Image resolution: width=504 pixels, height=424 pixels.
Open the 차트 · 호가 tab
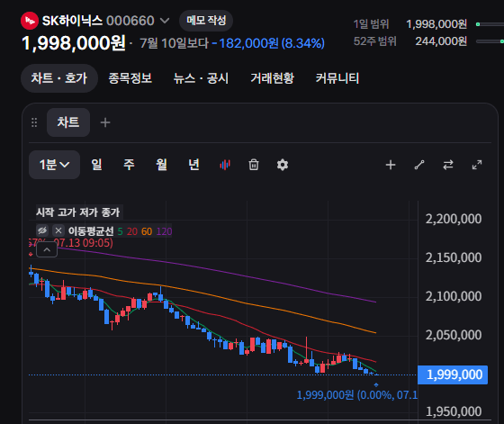(x=59, y=78)
